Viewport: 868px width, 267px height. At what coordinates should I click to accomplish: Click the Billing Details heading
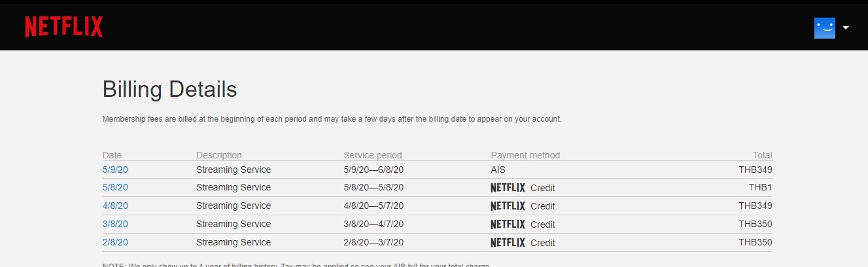tap(169, 89)
